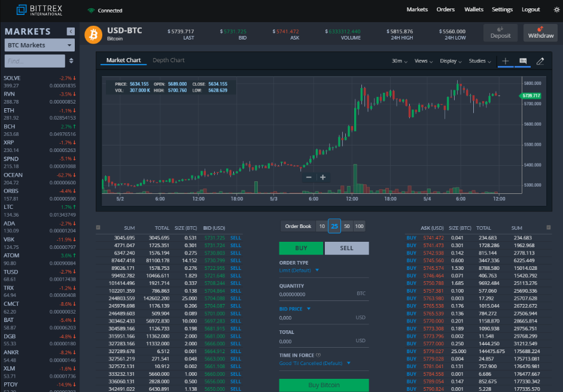Click Time In Force help icon
The height and width of the screenshot is (392, 563).
pyautogui.click(x=318, y=355)
